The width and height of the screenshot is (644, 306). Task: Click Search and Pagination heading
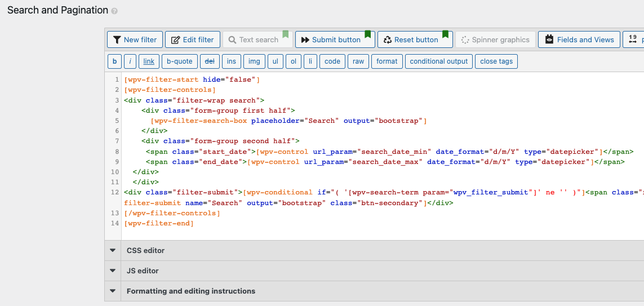pyautogui.click(x=57, y=10)
